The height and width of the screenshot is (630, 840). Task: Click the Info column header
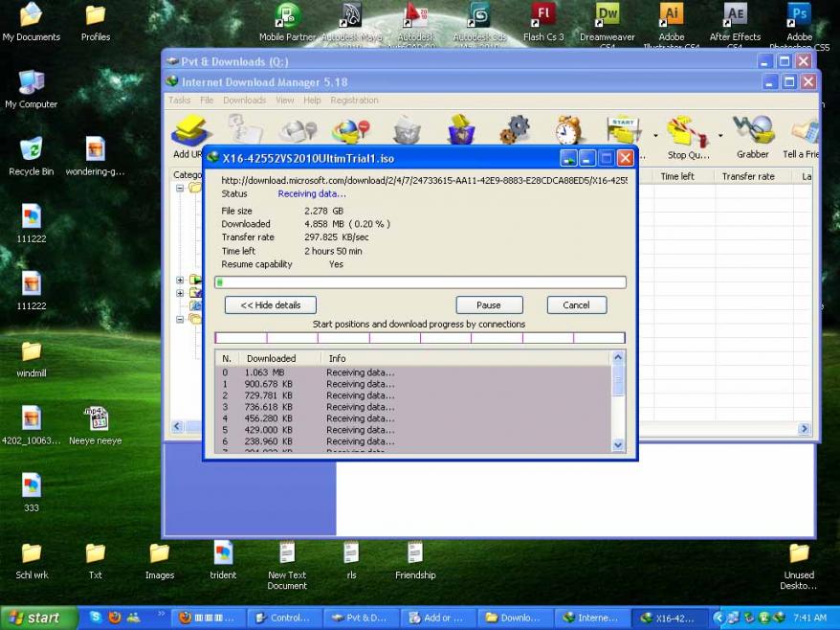click(x=466, y=358)
